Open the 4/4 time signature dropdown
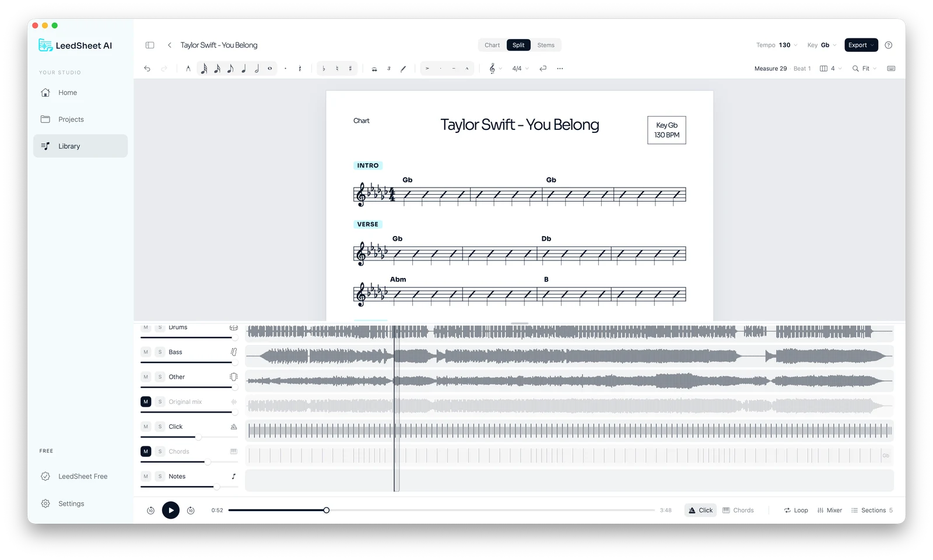The image size is (933, 560). [520, 69]
